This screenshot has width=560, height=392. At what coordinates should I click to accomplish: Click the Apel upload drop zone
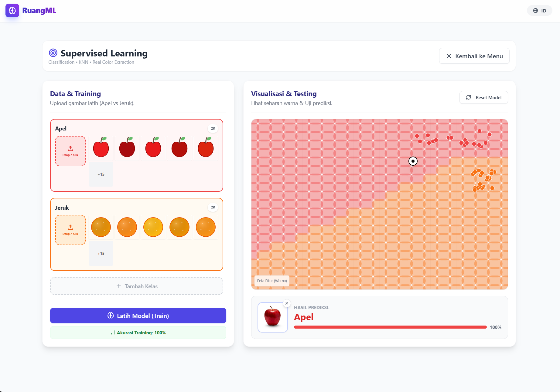(x=70, y=151)
